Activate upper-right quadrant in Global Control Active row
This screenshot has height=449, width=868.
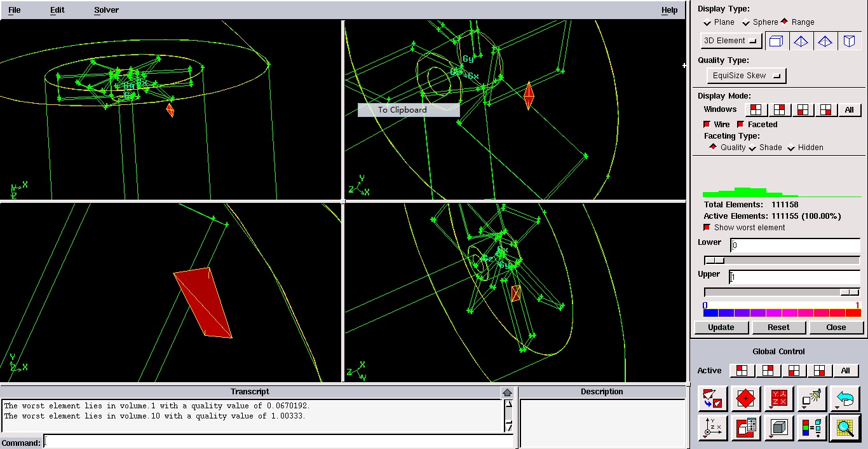point(768,370)
